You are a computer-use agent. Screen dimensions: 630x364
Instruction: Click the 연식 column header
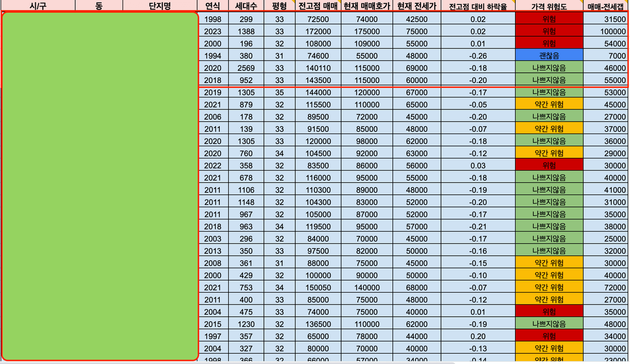point(213,5)
